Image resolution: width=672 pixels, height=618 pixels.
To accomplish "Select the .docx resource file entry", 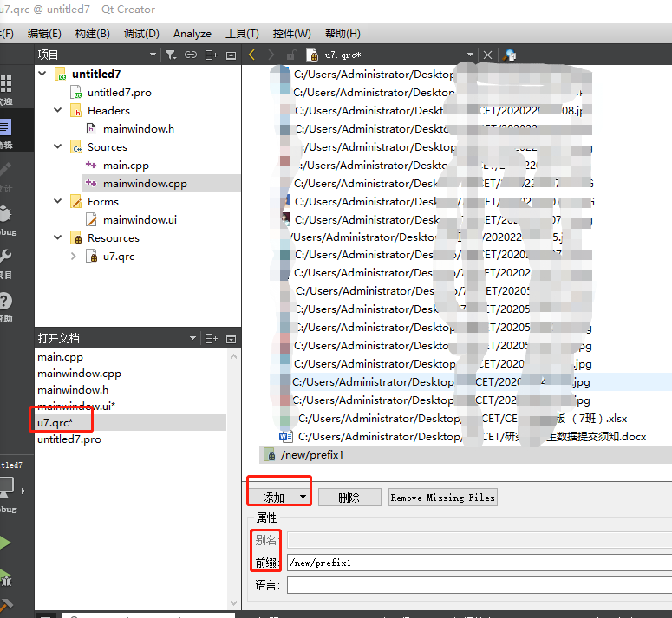I will (472, 436).
